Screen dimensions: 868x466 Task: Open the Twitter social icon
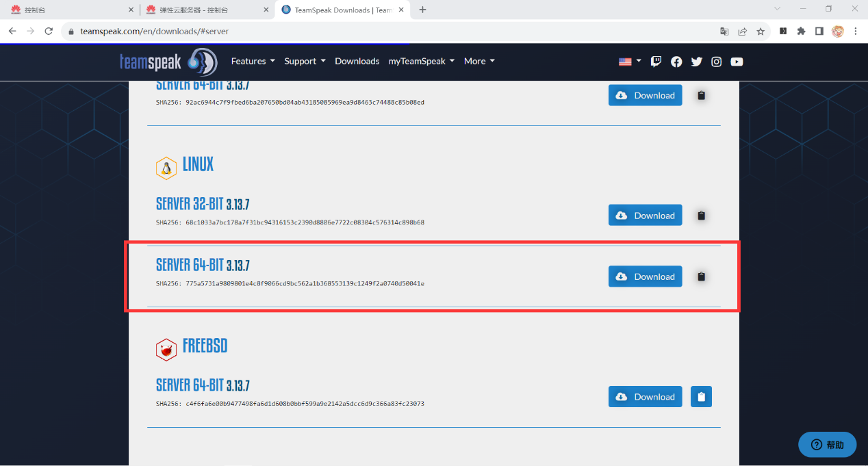tap(697, 62)
